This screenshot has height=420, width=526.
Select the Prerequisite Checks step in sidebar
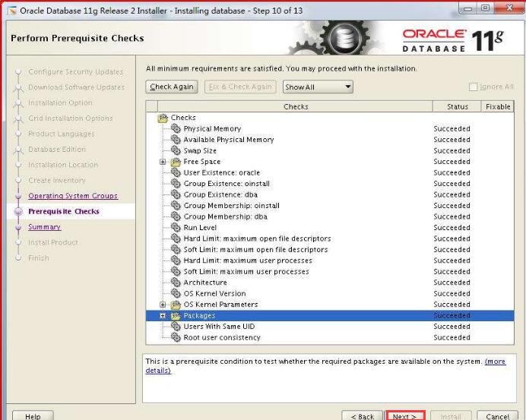click(64, 211)
